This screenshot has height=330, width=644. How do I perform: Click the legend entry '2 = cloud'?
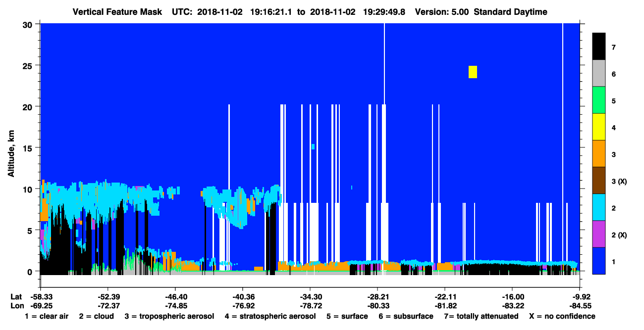click(x=96, y=316)
